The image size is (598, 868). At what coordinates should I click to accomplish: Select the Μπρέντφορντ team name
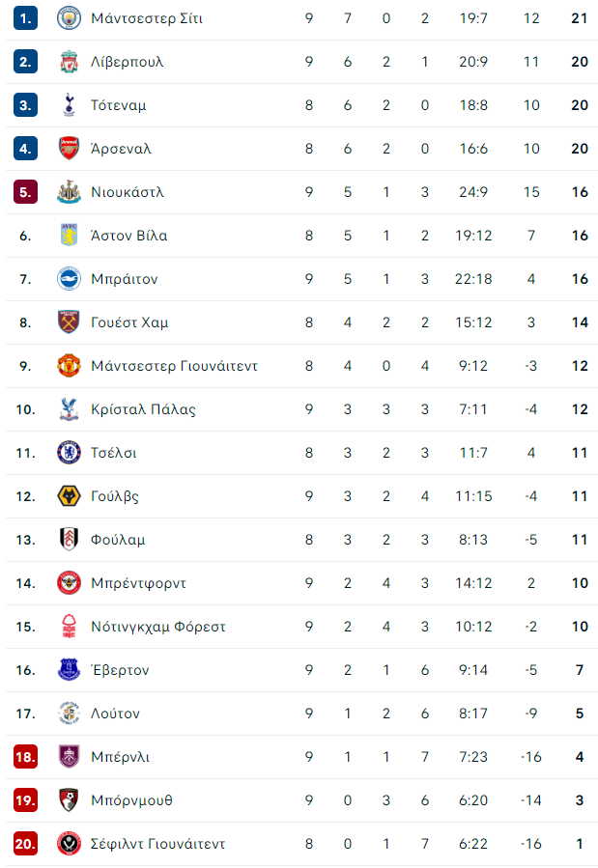point(138,583)
